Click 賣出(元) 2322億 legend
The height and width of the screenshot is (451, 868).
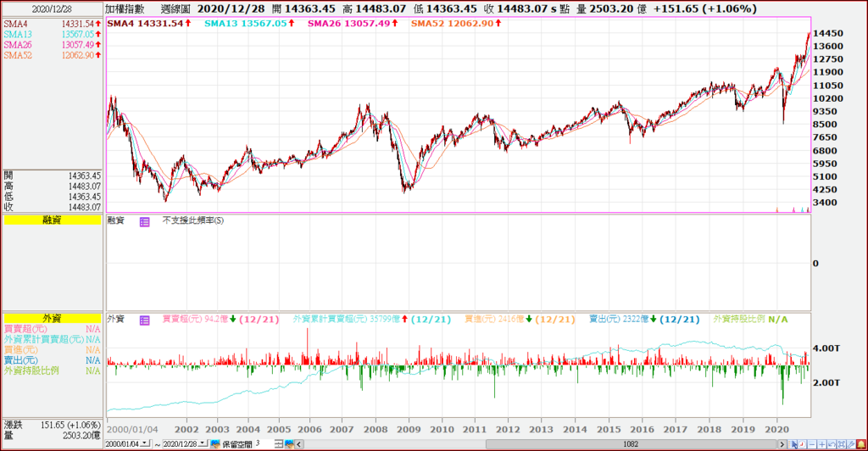[x=644, y=320]
